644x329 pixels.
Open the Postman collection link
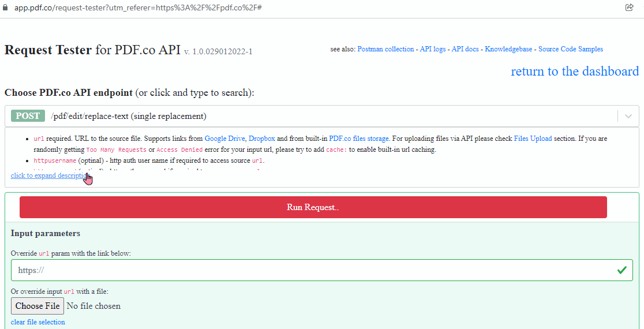[385, 49]
